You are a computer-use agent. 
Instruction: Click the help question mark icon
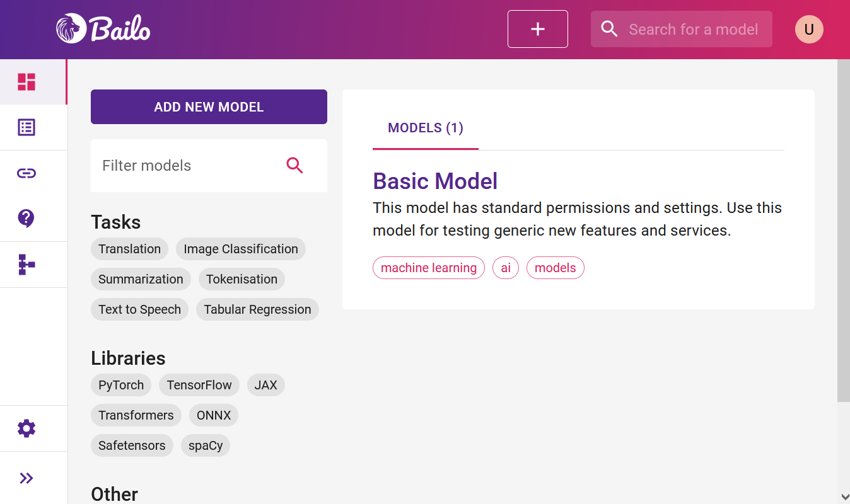(x=25, y=218)
